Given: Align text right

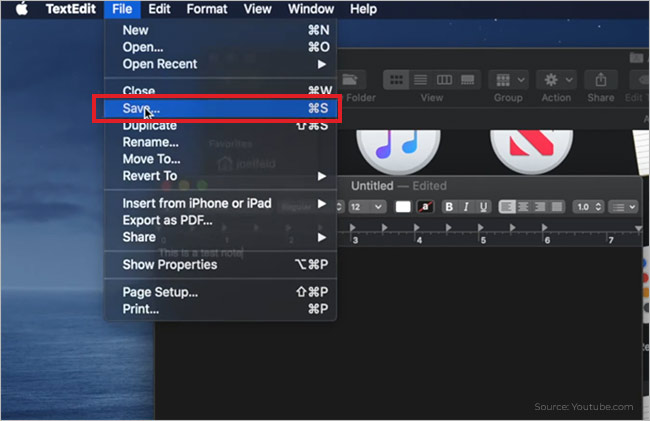Looking at the screenshot, I should (x=540, y=207).
